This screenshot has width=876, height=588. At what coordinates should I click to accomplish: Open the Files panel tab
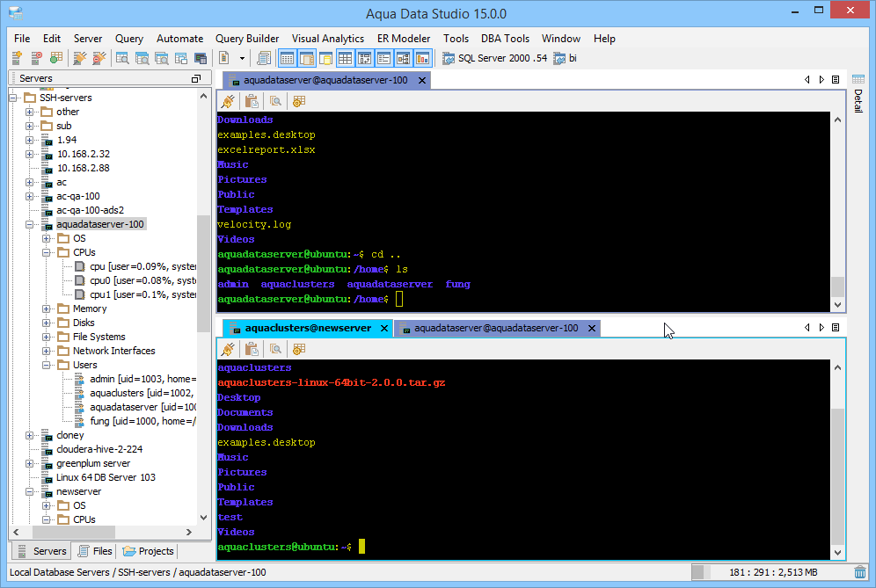pyautogui.click(x=95, y=551)
